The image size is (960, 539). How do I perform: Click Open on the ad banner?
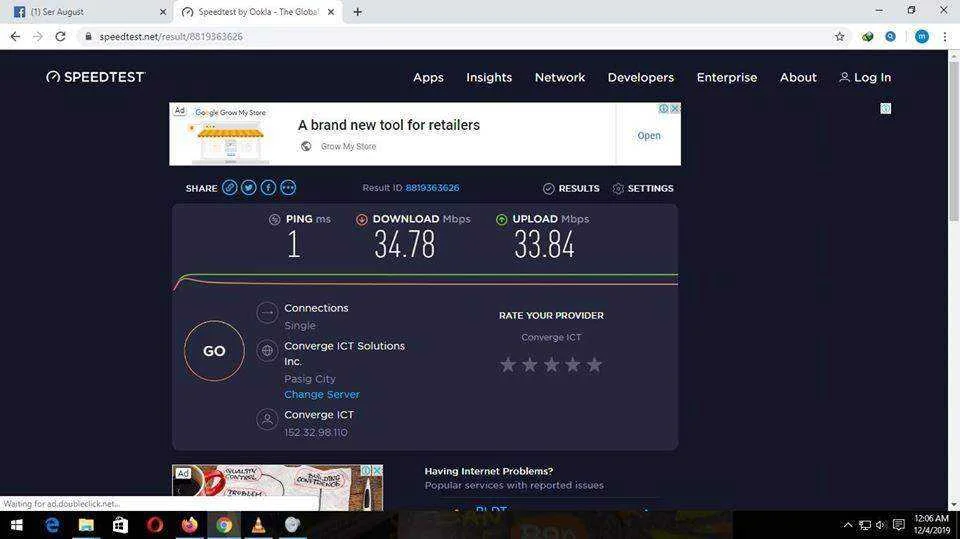tap(649, 135)
